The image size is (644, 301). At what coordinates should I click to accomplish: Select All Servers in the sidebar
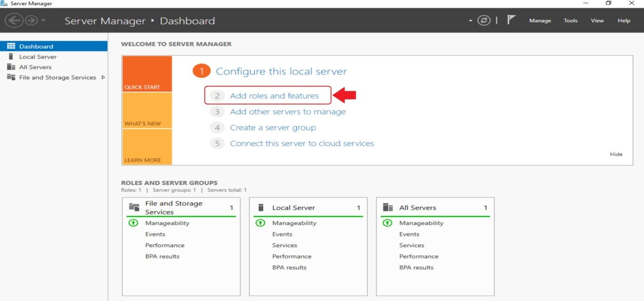pyautogui.click(x=36, y=67)
